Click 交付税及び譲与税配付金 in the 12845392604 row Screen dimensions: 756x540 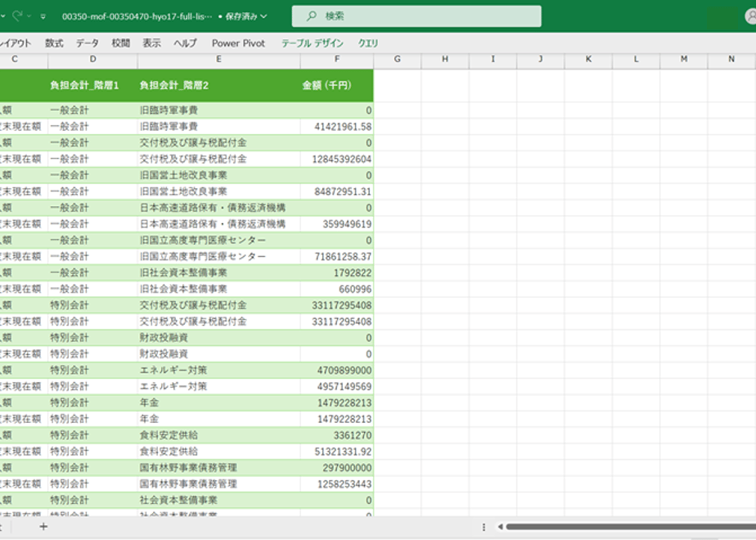coord(193,159)
